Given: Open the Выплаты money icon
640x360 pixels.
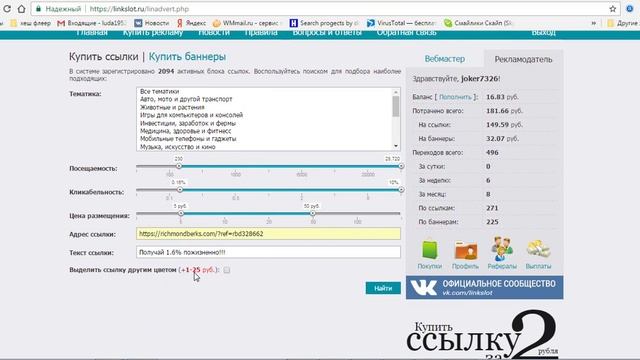Looking at the screenshot, I should pyautogui.click(x=538, y=249).
